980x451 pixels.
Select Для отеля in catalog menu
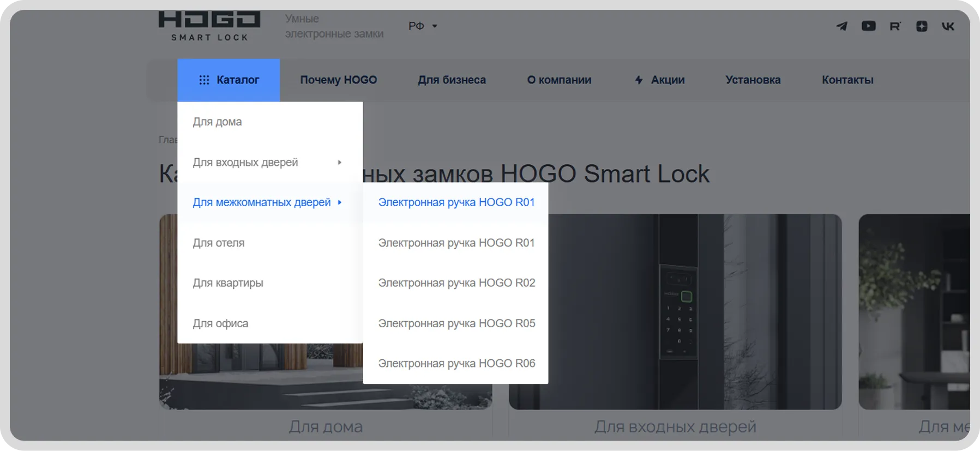click(219, 243)
